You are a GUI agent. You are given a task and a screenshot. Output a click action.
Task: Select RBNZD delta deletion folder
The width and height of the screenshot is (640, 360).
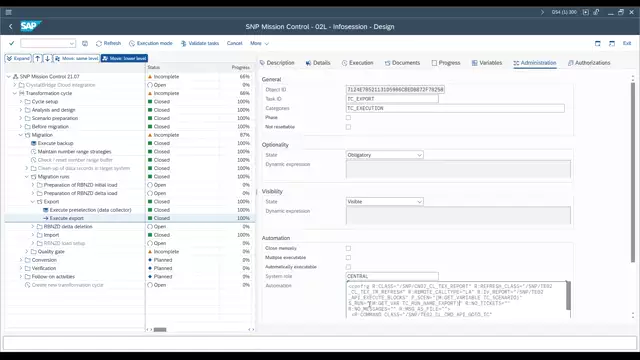click(68, 227)
